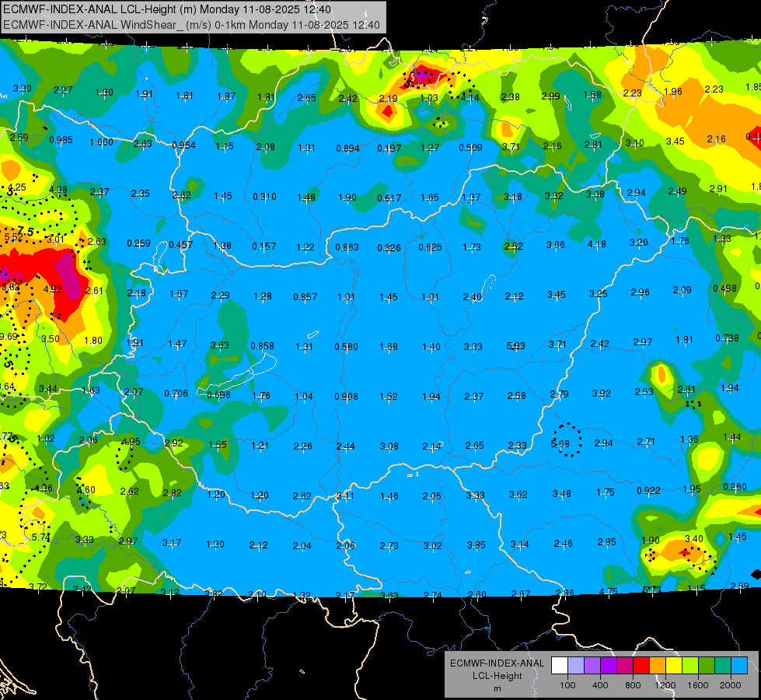Viewport: 761px width, 700px height.
Task: Click the wind shear value "0.498"
Action: pyautogui.click(x=725, y=289)
